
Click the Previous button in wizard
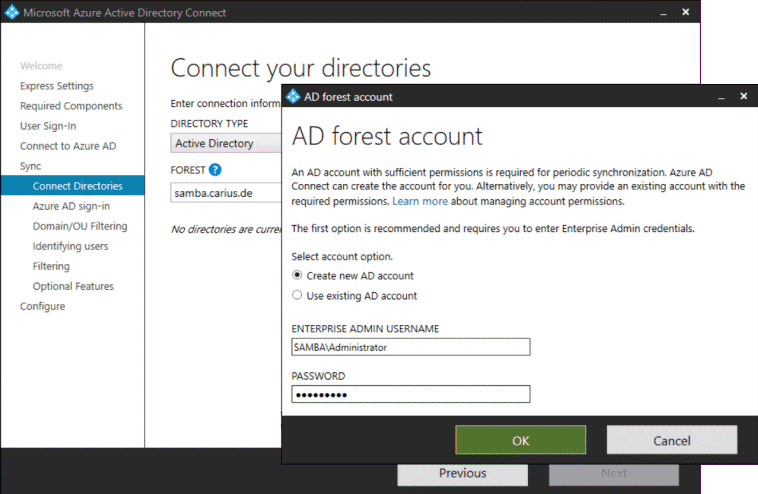pyautogui.click(x=463, y=474)
